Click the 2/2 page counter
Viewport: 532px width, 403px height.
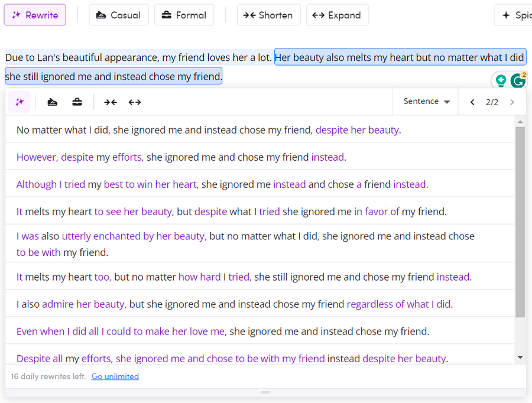pos(492,102)
